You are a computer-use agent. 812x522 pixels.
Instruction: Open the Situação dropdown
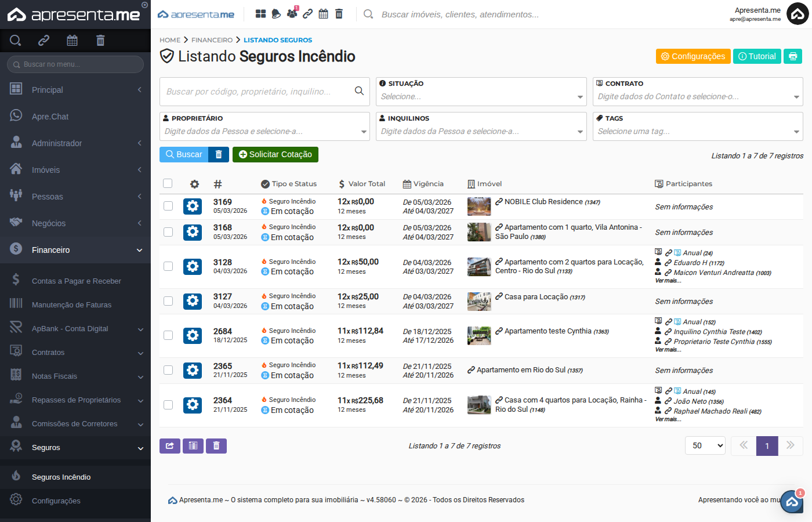point(481,97)
